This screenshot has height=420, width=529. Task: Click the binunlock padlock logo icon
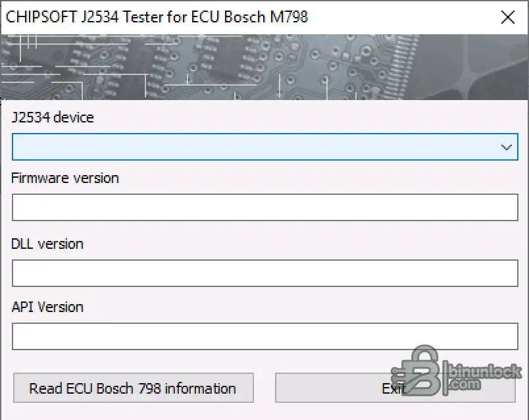pyautogui.click(x=418, y=371)
